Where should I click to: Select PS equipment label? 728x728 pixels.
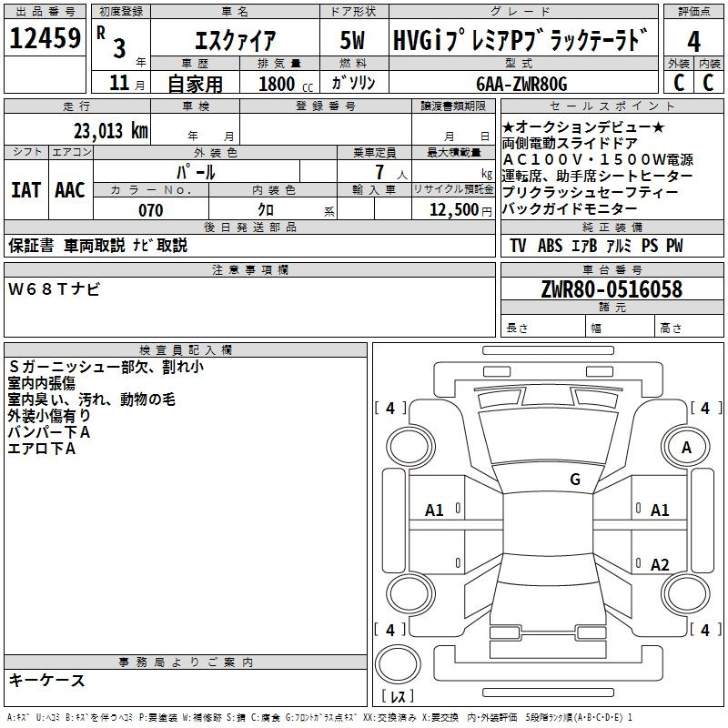pyautogui.click(x=650, y=245)
